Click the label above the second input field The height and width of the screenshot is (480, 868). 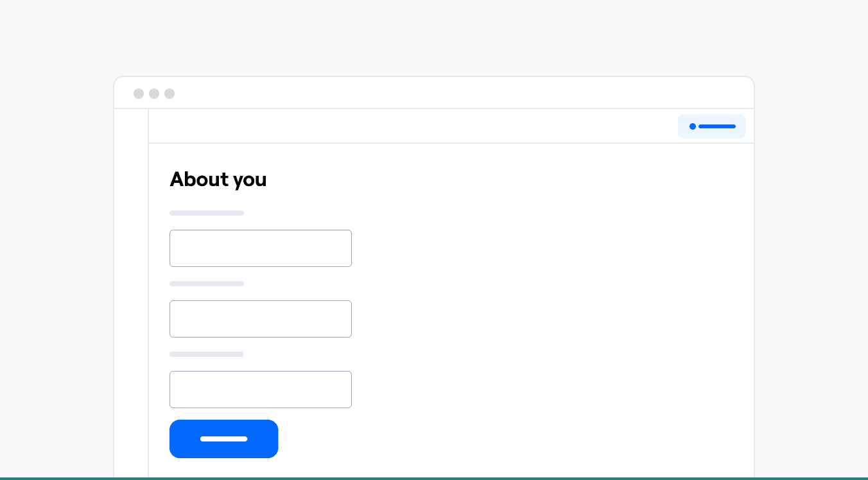[207, 284]
